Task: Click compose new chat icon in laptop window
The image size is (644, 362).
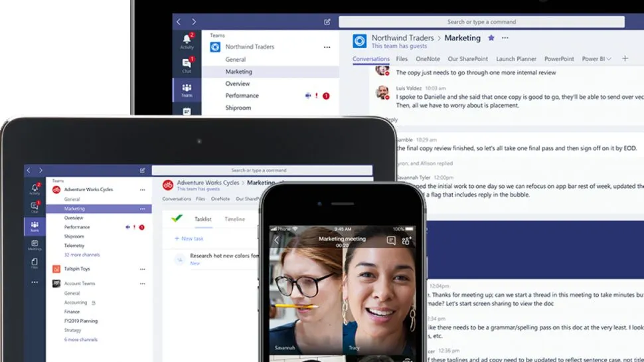Action: point(327,22)
